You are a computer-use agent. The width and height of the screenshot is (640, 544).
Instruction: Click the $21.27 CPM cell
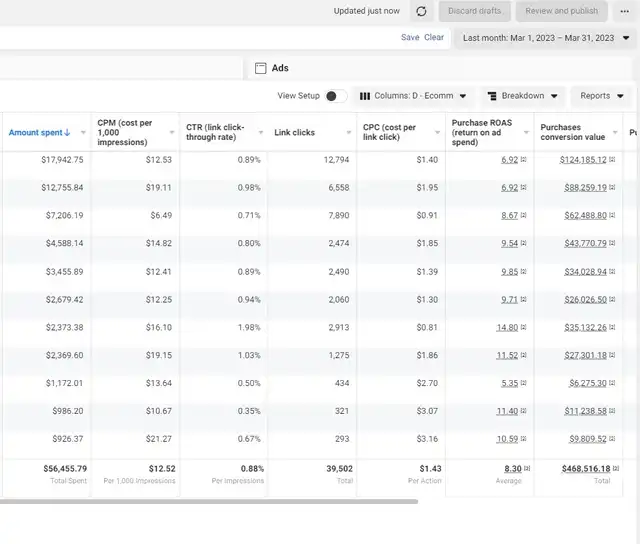(159, 439)
